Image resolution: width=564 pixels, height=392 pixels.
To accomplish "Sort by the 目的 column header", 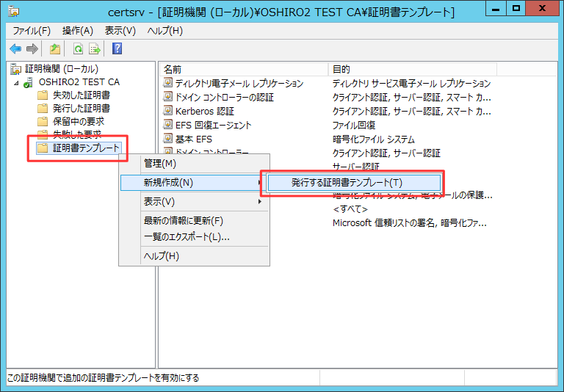I will [413, 69].
